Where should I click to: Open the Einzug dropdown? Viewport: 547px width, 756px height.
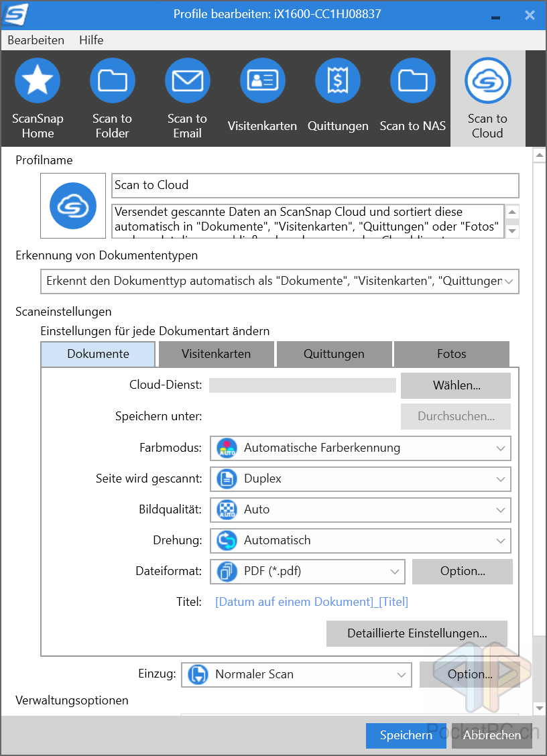click(297, 674)
